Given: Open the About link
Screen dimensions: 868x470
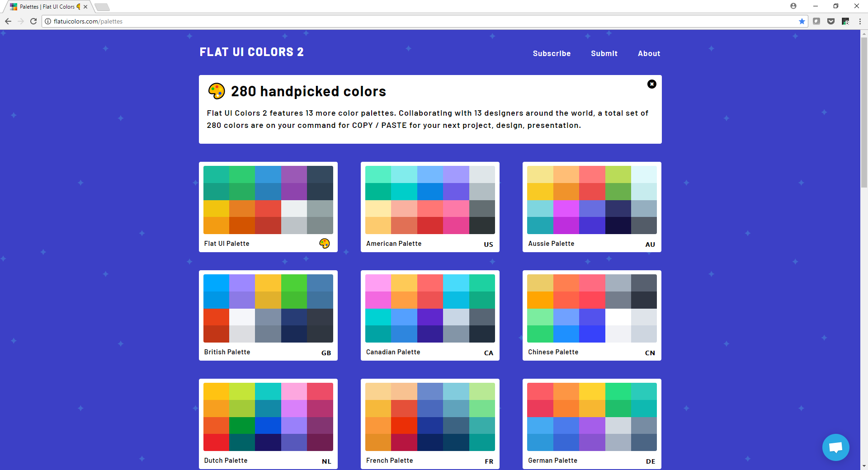Looking at the screenshot, I should (649, 53).
